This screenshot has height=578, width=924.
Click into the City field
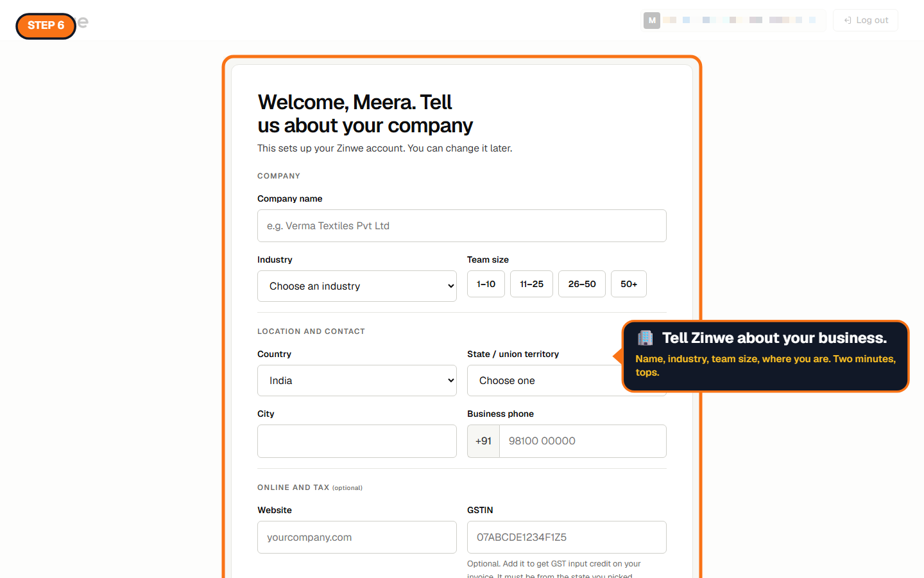click(x=357, y=441)
